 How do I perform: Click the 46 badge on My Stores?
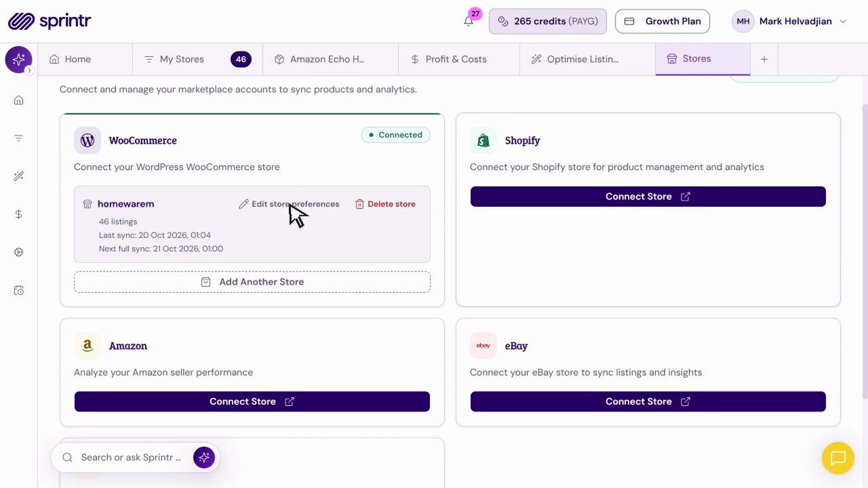[x=241, y=59]
